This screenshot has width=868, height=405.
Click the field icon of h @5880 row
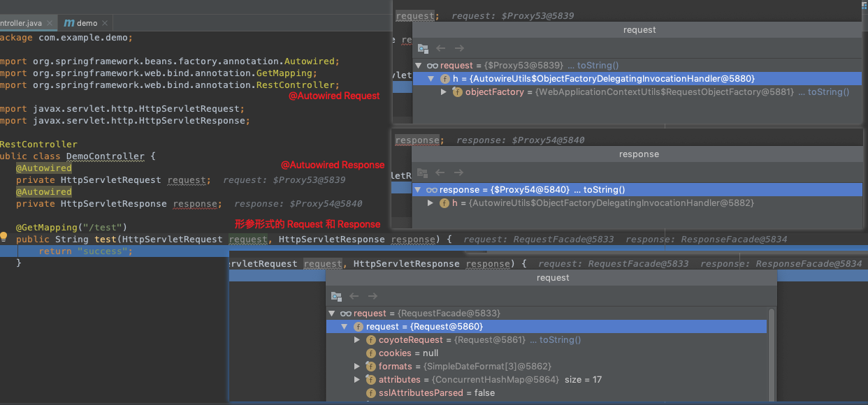tap(445, 79)
